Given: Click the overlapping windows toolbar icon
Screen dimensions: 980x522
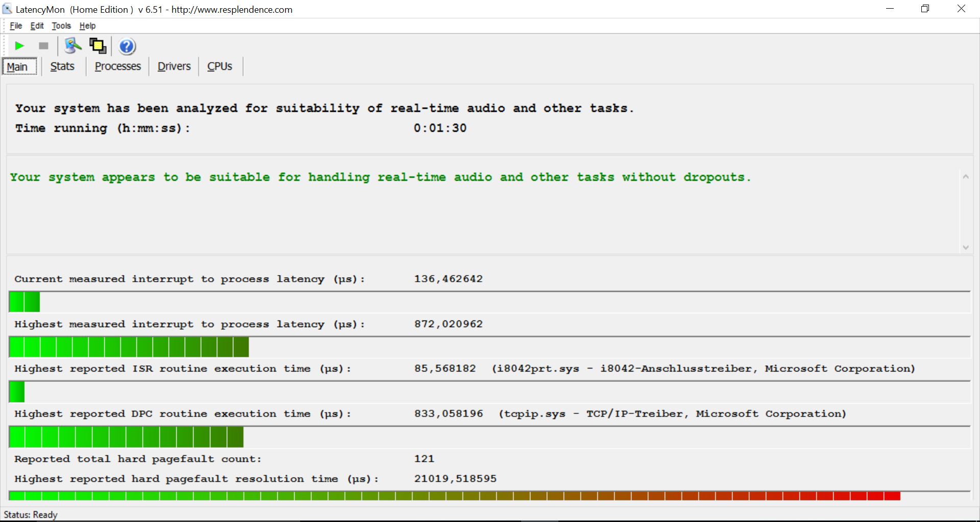Looking at the screenshot, I should (x=98, y=46).
